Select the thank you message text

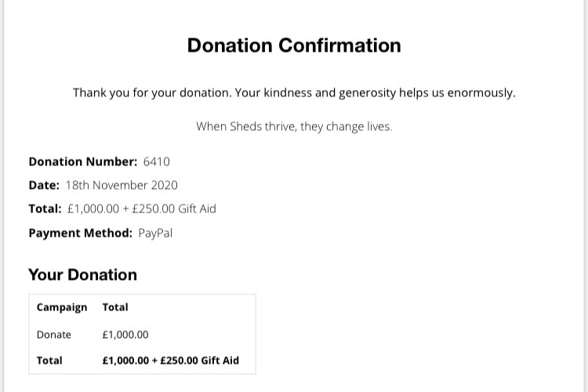[294, 93]
